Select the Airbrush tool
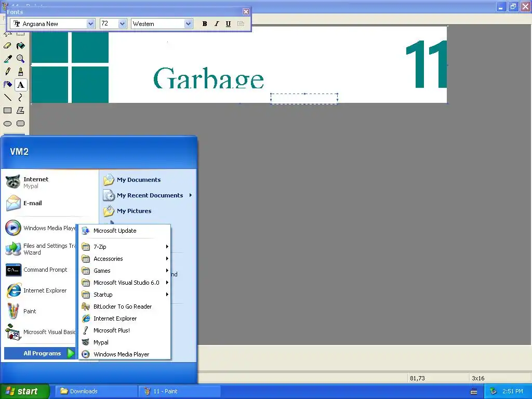This screenshot has height=399, width=532. click(7, 85)
